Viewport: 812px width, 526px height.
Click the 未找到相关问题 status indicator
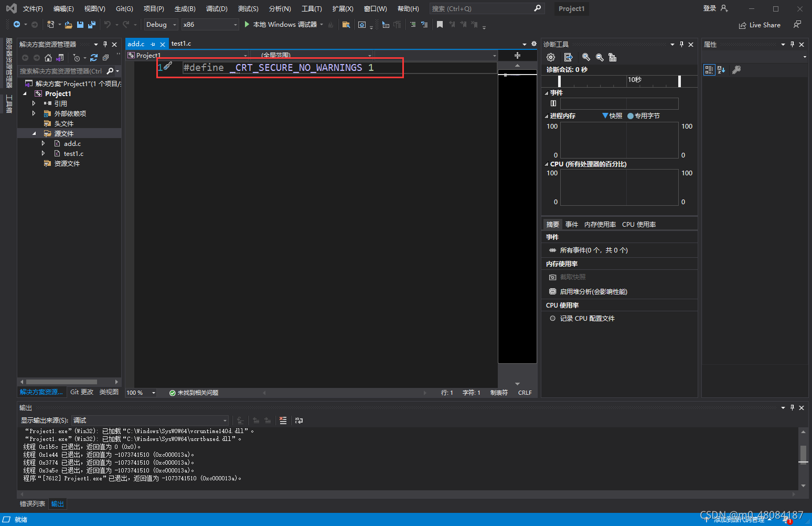pyautogui.click(x=194, y=393)
